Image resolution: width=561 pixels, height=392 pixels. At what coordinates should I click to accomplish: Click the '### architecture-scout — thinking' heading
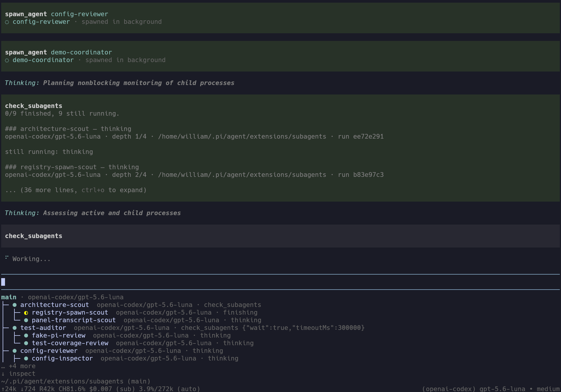[68, 129]
